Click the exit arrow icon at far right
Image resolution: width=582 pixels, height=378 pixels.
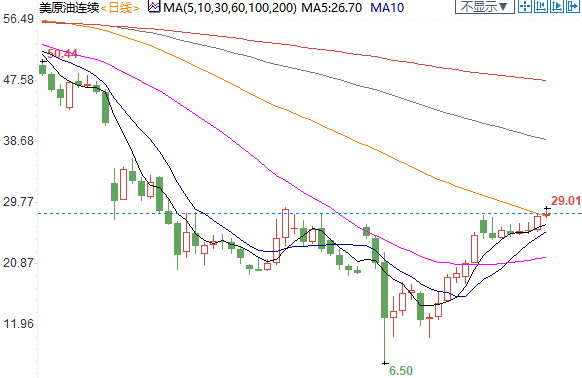click(x=573, y=6)
